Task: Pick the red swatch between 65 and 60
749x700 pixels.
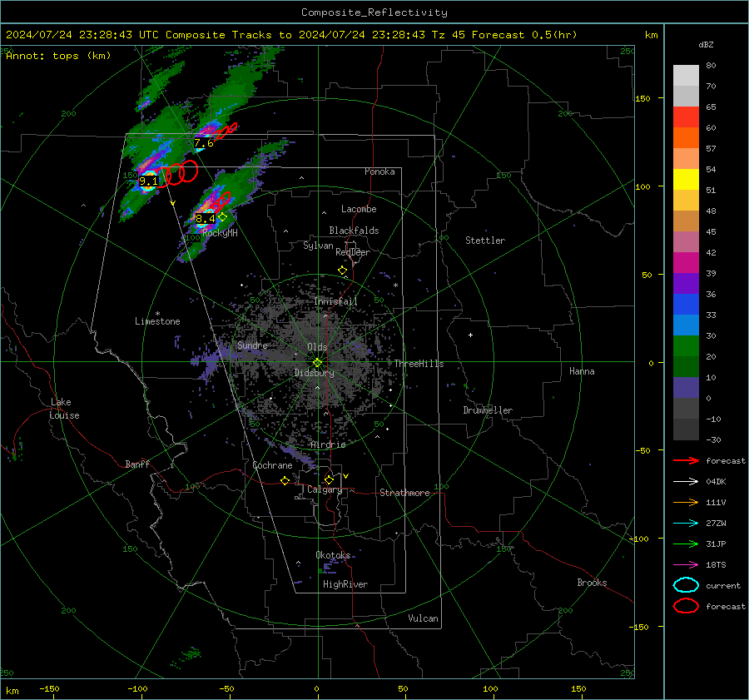Action: pos(686,117)
